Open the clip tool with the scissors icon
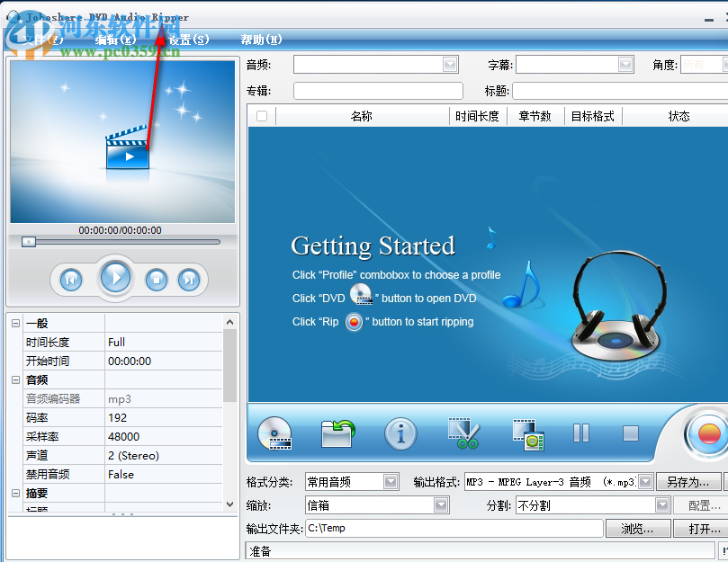Viewport: 728px width, 562px height. tap(463, 434)
